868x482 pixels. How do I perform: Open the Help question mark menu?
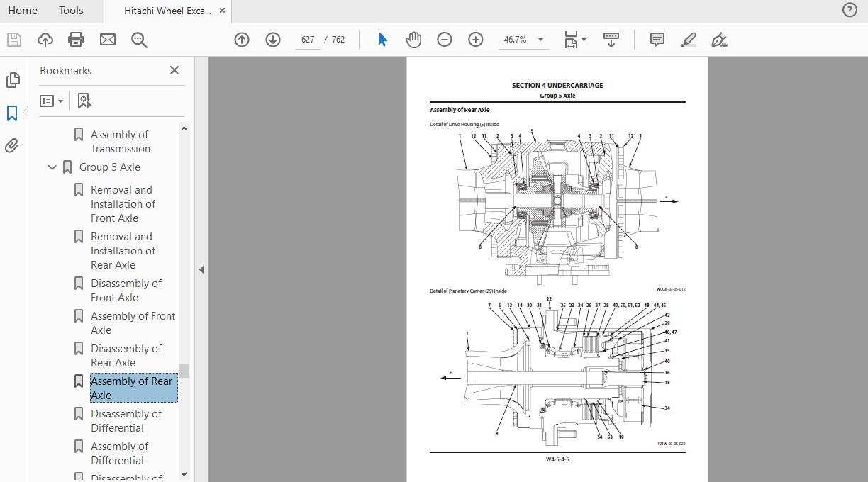coord(849,10)
